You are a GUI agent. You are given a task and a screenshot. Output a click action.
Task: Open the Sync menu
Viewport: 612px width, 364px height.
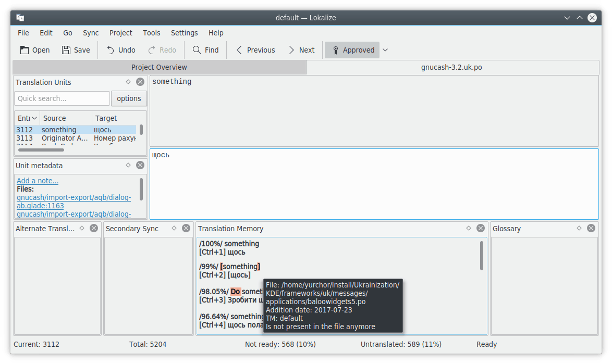click(x=91, y=33)
